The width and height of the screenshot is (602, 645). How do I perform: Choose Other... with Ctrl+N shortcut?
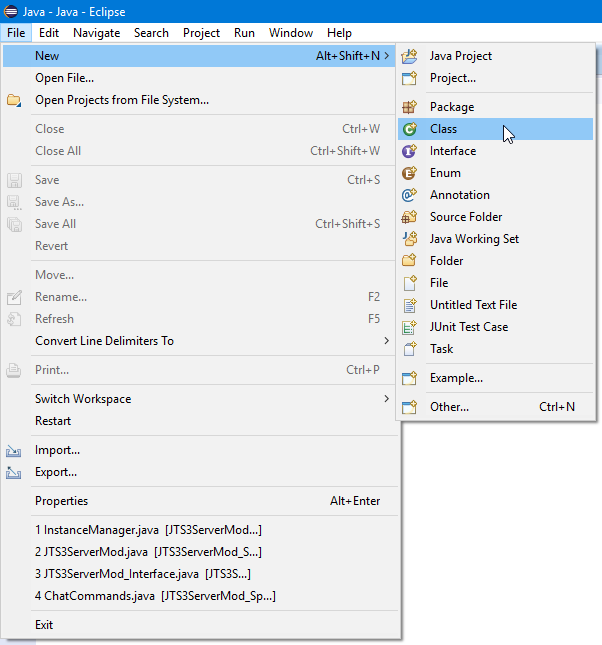(495, 407)
